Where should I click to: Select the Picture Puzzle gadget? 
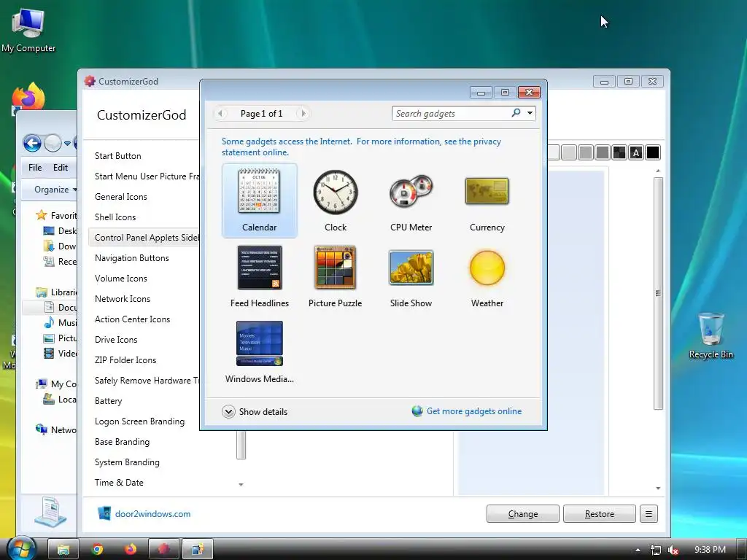point(336,276)
